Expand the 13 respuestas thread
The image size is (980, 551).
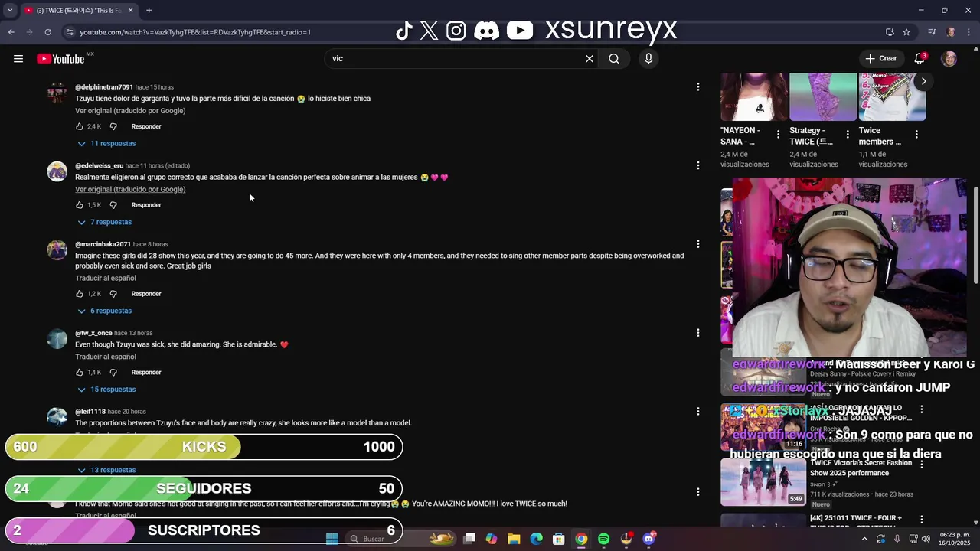106,470
